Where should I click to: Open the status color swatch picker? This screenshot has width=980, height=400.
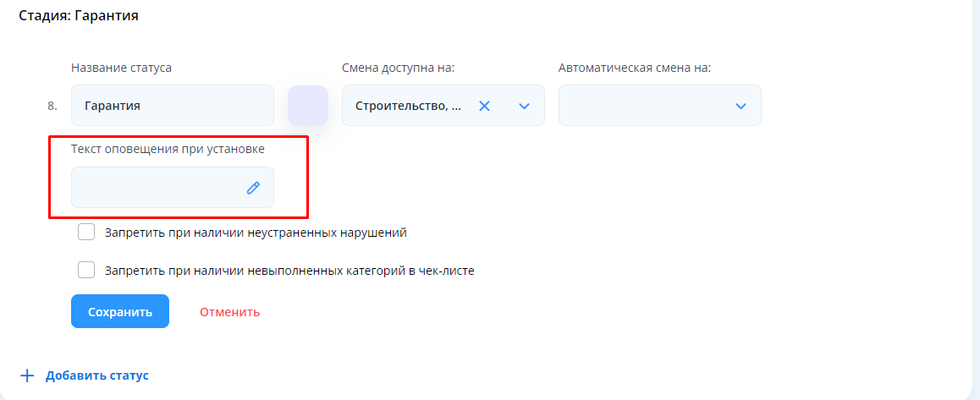click(x=308, y=106)
